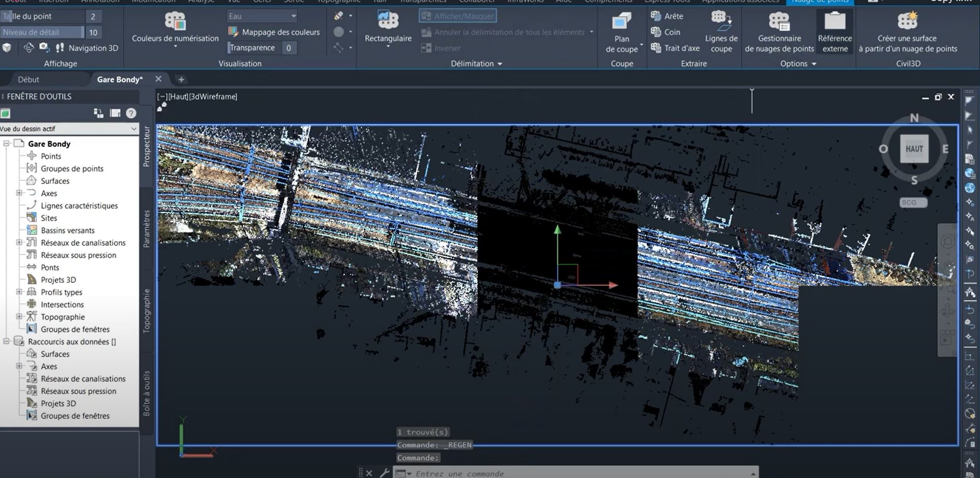
Task: Click the help icon in Fenêtre d'outils
Action: coord(131,113)
